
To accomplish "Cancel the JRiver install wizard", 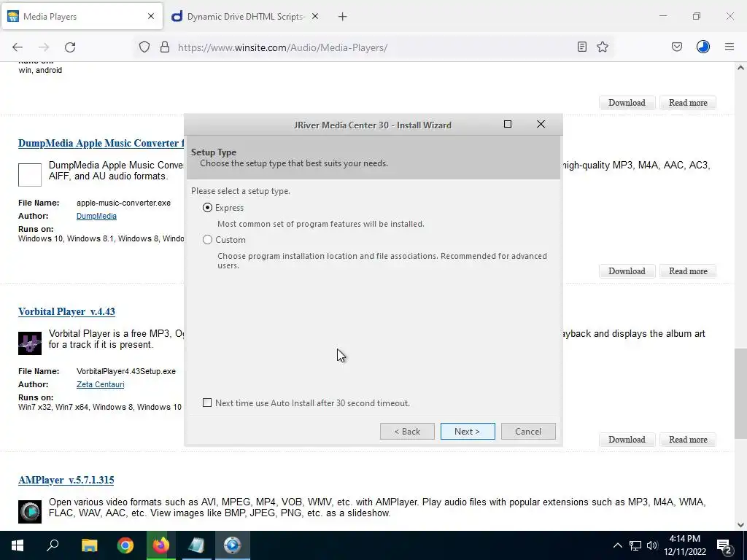I will 528,432.
